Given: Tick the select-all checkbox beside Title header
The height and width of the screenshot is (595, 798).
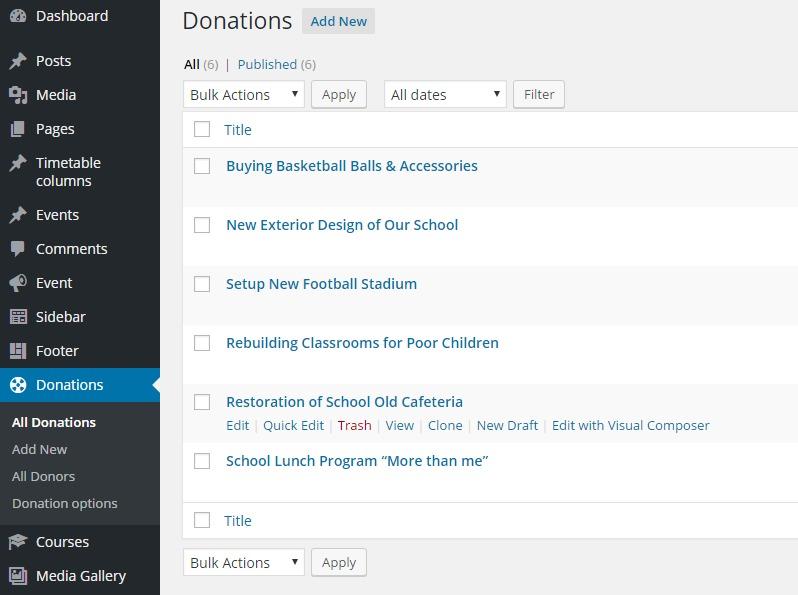Looking at the screenshot, I should click(202, 129).
